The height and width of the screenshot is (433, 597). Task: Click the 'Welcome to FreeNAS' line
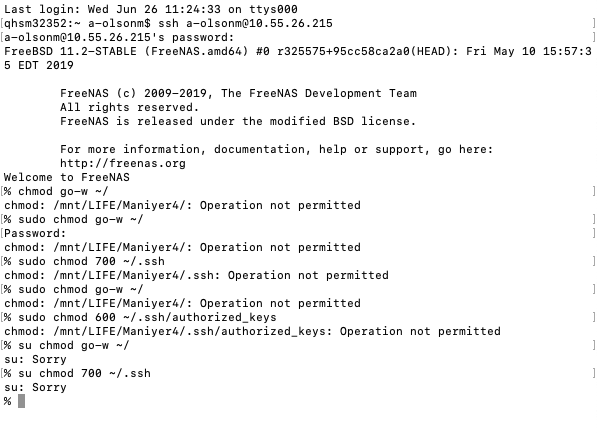[x=67, y=177]
